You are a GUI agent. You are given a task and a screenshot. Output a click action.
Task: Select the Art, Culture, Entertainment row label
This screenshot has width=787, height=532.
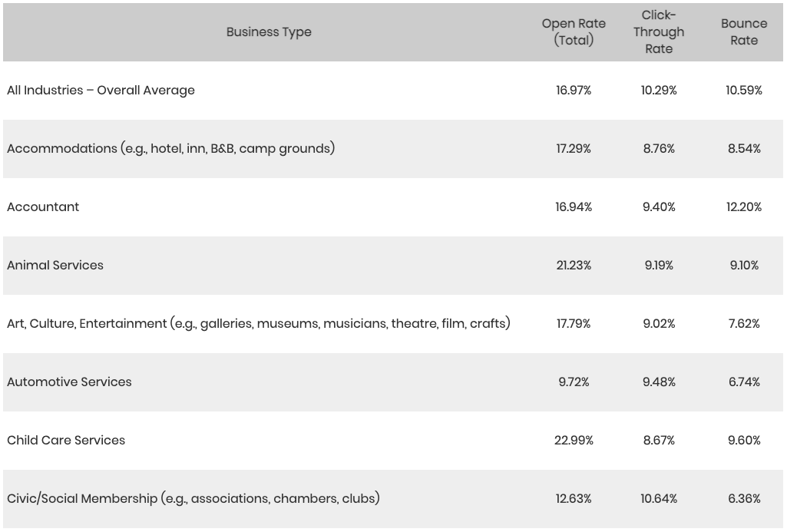coord(258,324)
